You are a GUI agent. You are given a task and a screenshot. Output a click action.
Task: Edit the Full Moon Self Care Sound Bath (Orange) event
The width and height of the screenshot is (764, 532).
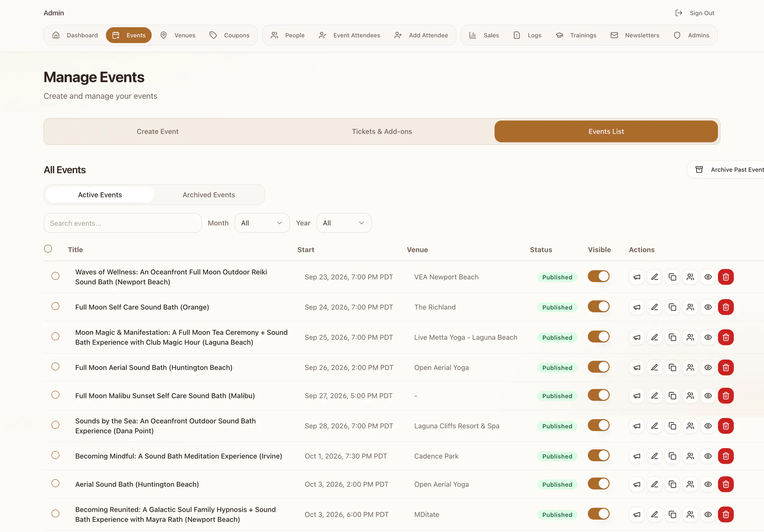point(654,307)
